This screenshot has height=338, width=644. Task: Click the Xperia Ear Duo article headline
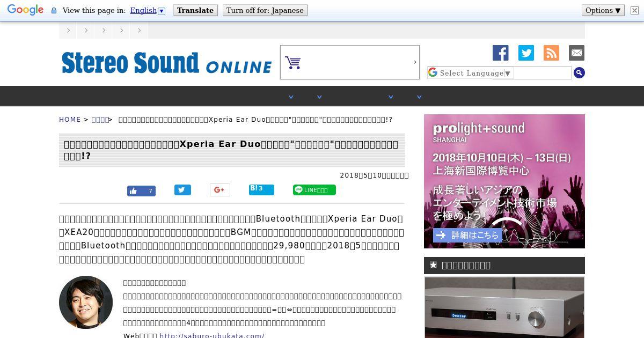(232, 150)
